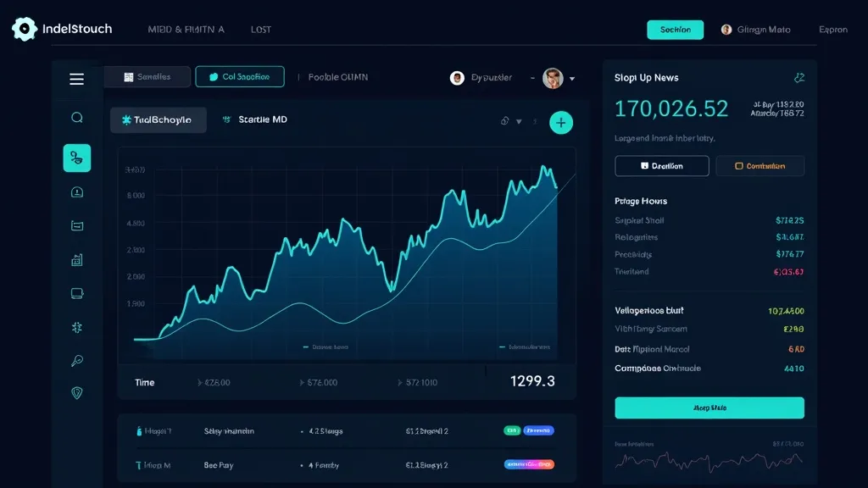Open the alerts icon in the sidebar
The width and height of the screenshot is (868, 488).
(76, 191)
